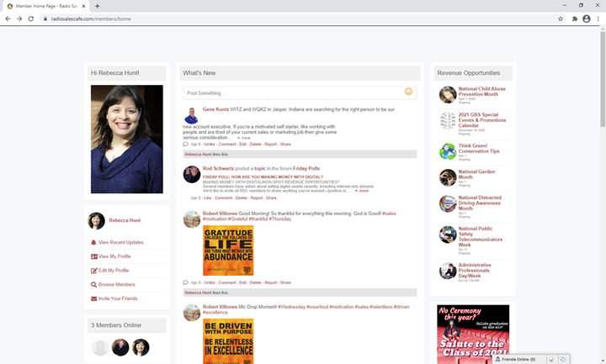The height and width of the screenshot is (364, 606).
Task: Click Rebecca Hunt's large profile photo
Action: click(x=127, y=139)
